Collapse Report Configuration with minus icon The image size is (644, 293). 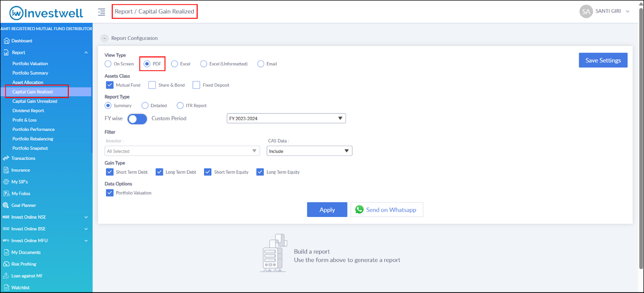coord(104,38)
